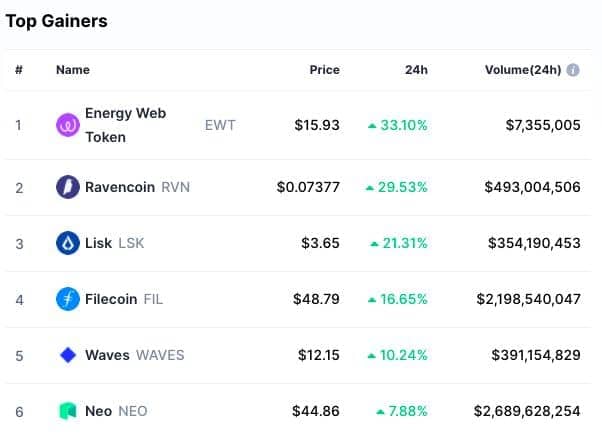Click the Lisk blue diamond logo icon

pos(68,243)
